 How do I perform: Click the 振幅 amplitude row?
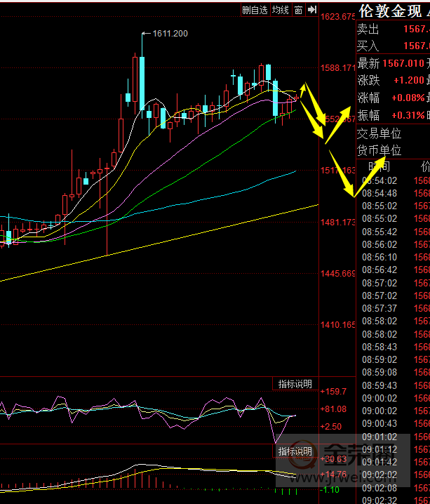[393, 116]
